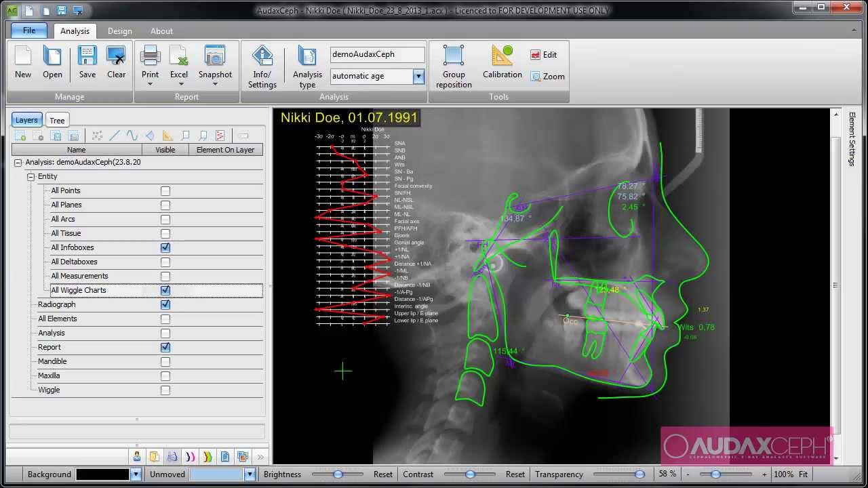The image size is (868, 488).
Task: Uncheck the Report layer checkbox
Action: pyautogui.click(x=165, y=347)
